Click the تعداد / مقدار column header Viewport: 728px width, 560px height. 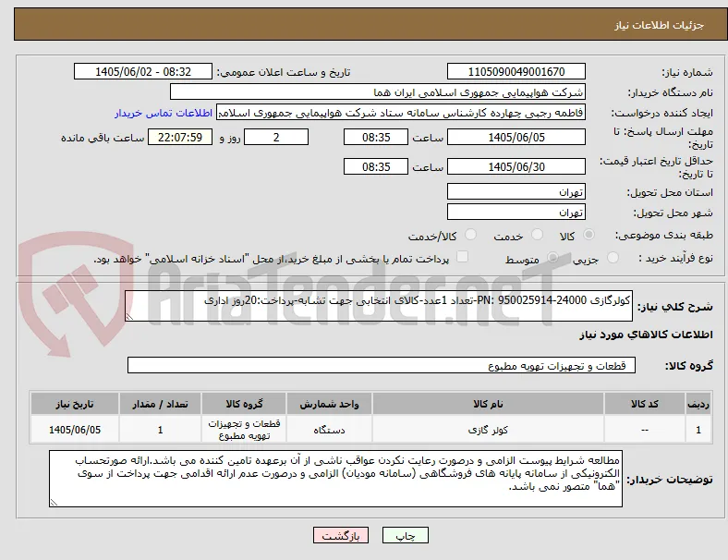tap(160, 404)
